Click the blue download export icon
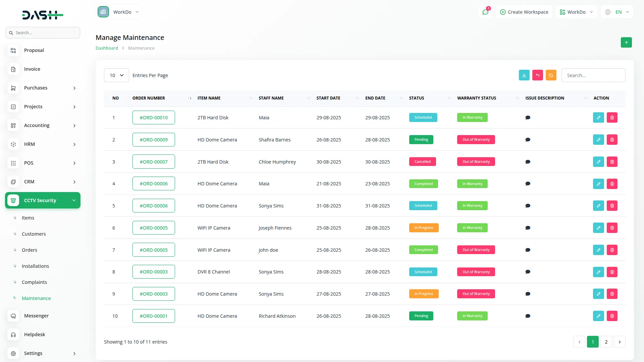Viewport: 644px width, 362px height. tap(524, 75)
